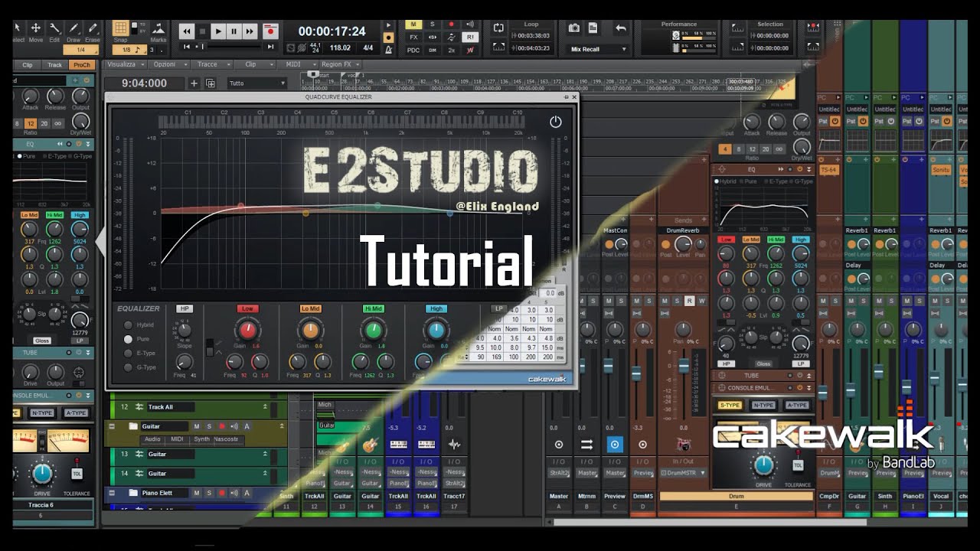This screenshot has width=980, height=551.
Task: Open the 1/8 note value dropdown
Action: coord(132,50)
